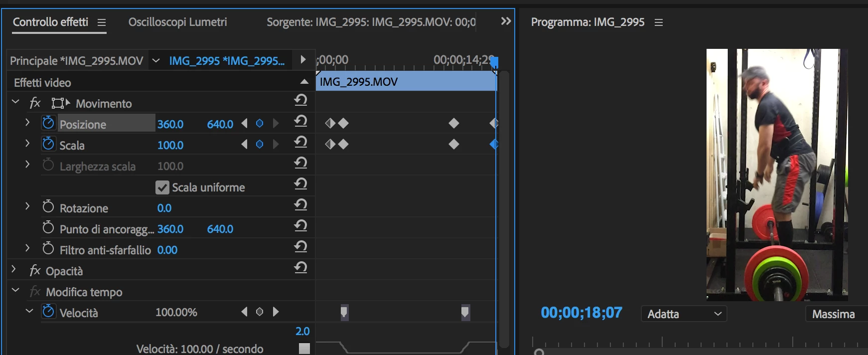Screen dimensions: 868x355
Task: Edit the Posizione X value 360.0
Action: (x=170, y=124)
